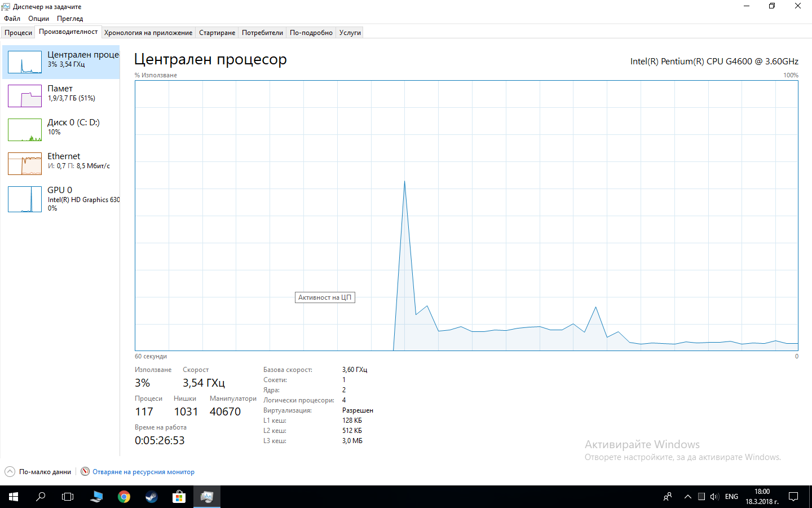Show GPU 0 Intel HD Graphics stats

click(x=61, y=199)
